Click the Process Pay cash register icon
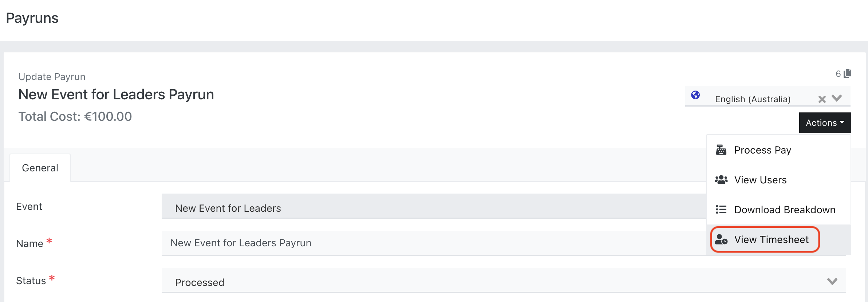Screen dimensions: 868x302 (721, 150)
